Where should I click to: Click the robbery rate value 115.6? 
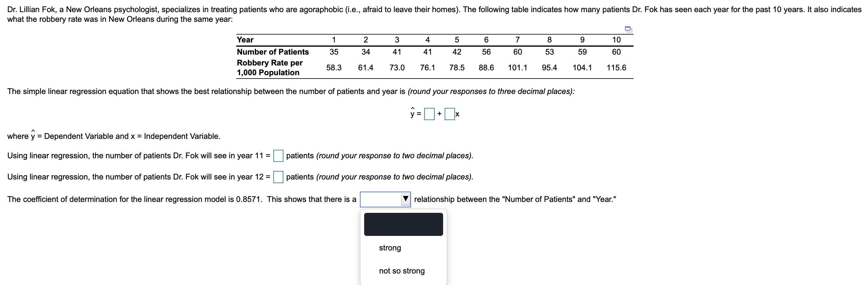coord(616,68)
